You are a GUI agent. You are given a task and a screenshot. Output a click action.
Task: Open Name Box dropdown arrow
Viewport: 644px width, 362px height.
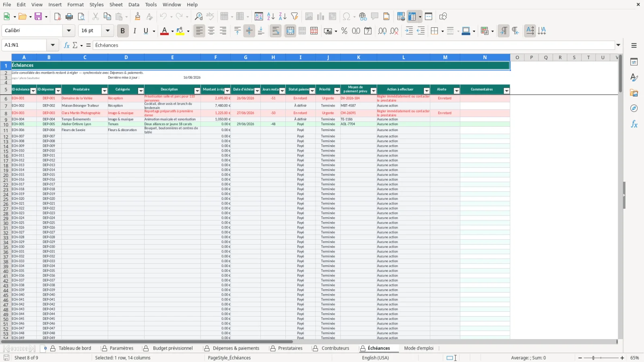click(x=53, y=45)
